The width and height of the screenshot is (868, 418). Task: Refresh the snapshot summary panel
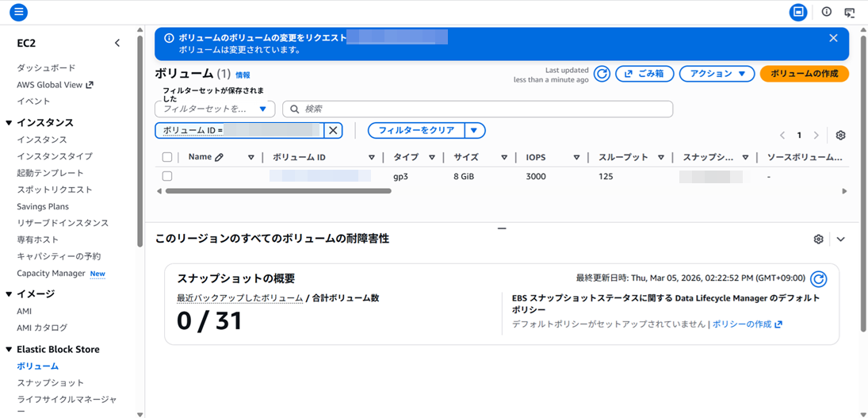(x=819, y=278)
